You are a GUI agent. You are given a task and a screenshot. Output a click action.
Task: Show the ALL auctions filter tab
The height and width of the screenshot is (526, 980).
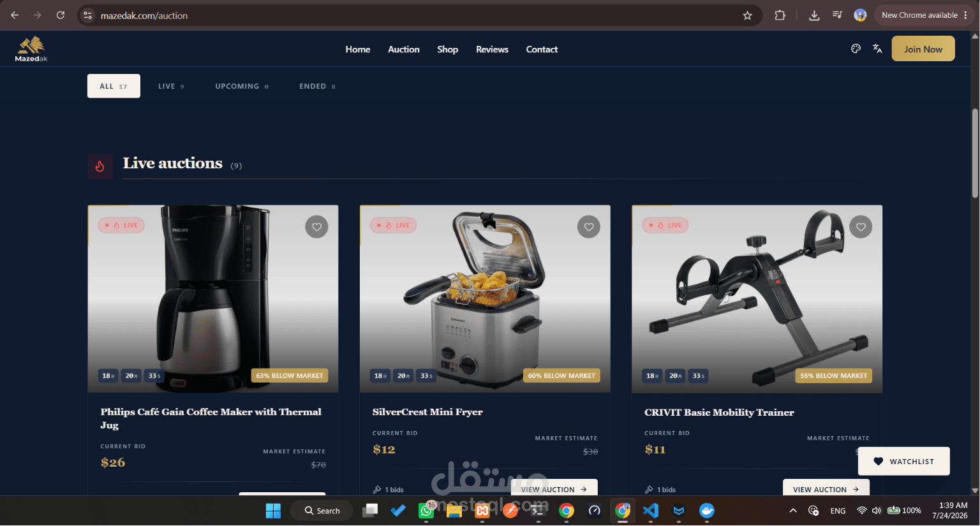[114, 86]
